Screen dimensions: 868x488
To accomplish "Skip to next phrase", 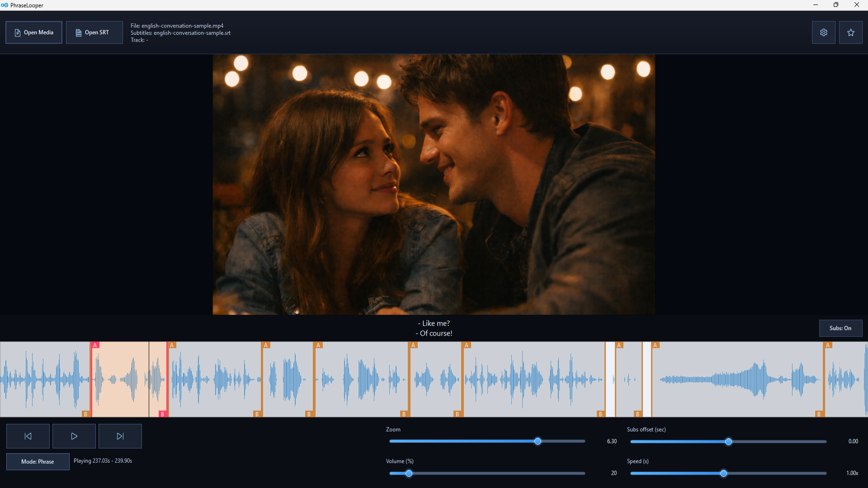I will [120, 436].
